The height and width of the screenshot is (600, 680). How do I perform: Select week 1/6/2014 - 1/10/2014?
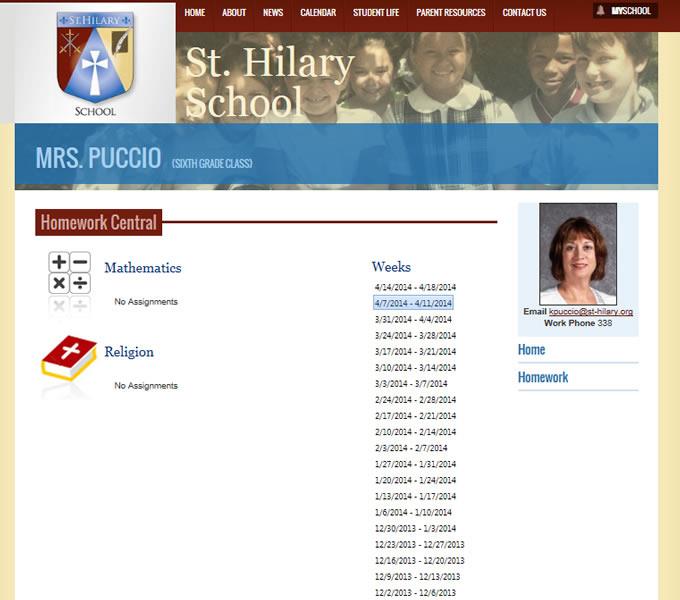(413, 512)
